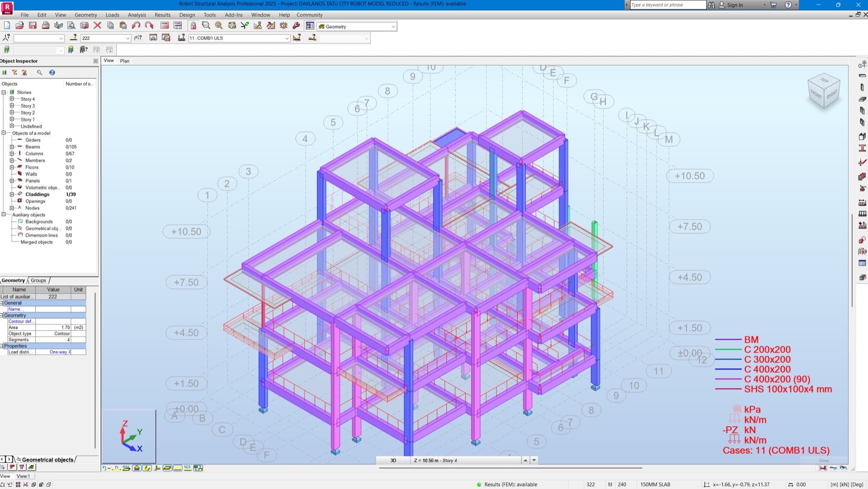Open the empty node selection dropdown
Image resolution: width=868 pixels, height=489 pixels.
point(61,38)
